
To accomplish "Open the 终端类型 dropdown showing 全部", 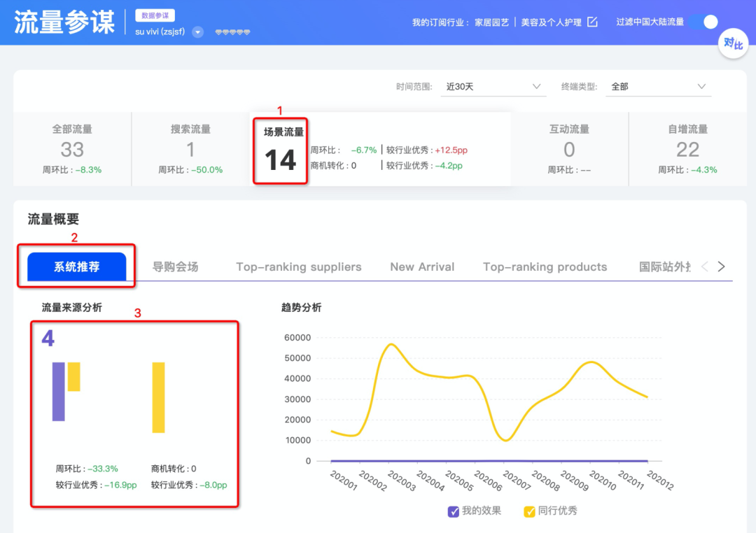I will (658, 86).
